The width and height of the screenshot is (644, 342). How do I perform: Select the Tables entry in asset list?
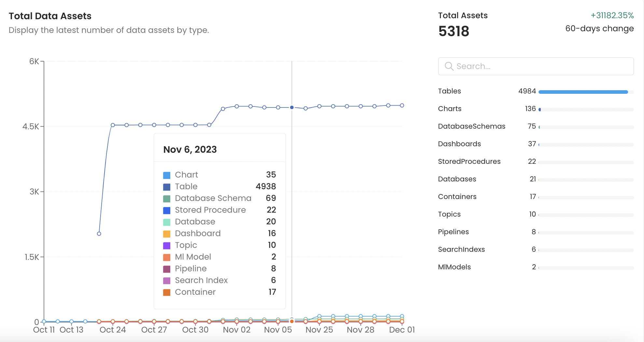pos(449,91)
